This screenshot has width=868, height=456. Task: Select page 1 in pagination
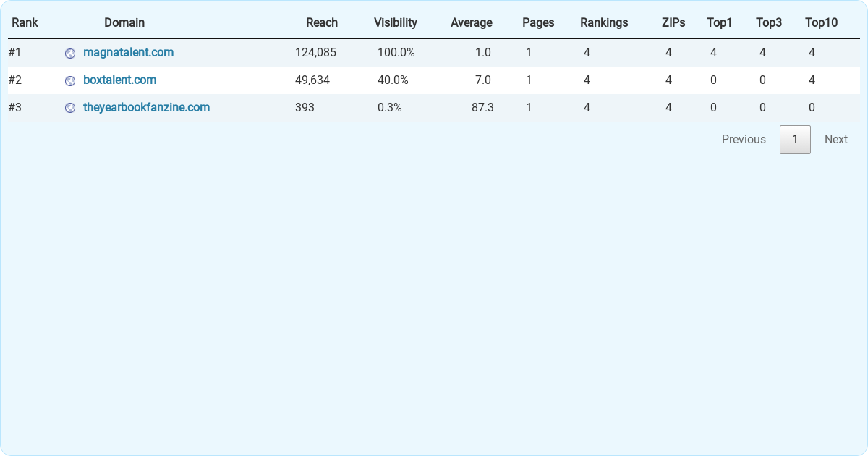point(795,139)
